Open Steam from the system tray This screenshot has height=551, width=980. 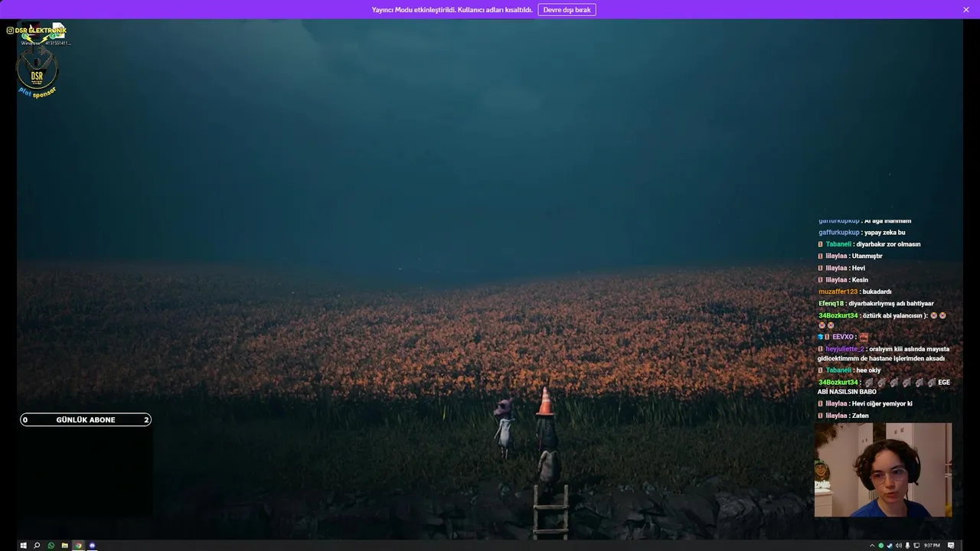[x=890, y=546]
